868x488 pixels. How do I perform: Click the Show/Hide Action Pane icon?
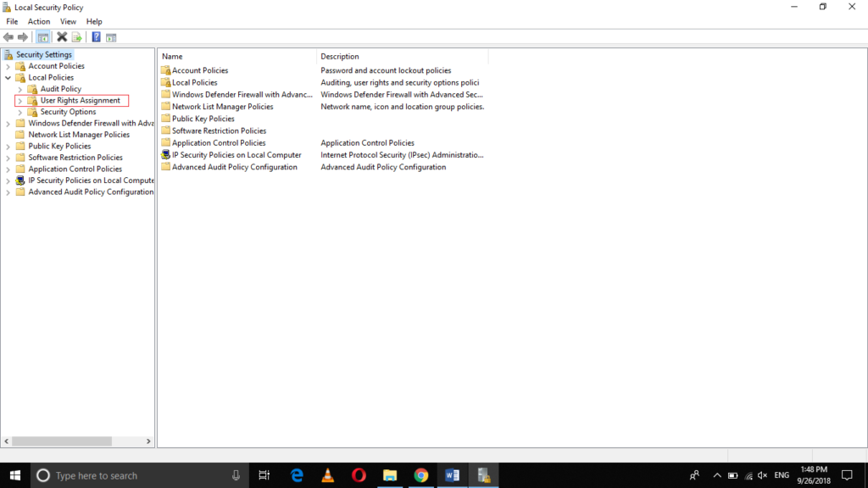click(x=111, y=36)
